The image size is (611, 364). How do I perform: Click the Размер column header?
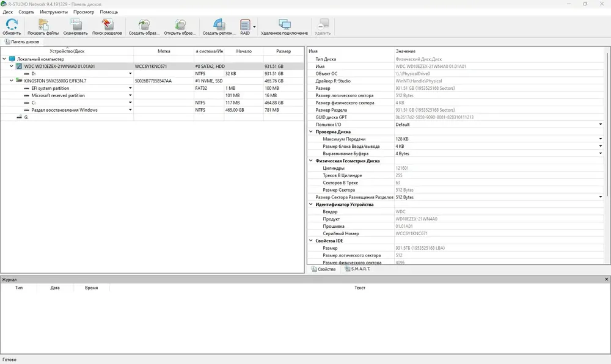[284, 51]
